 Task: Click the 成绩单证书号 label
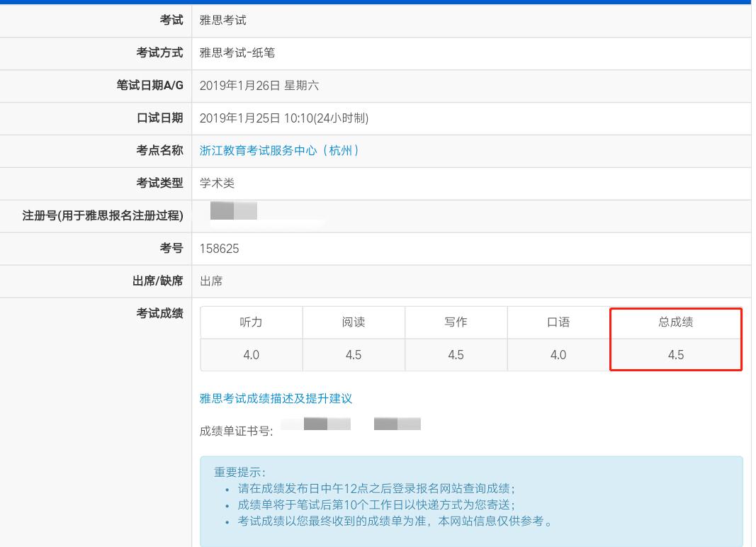236,431
